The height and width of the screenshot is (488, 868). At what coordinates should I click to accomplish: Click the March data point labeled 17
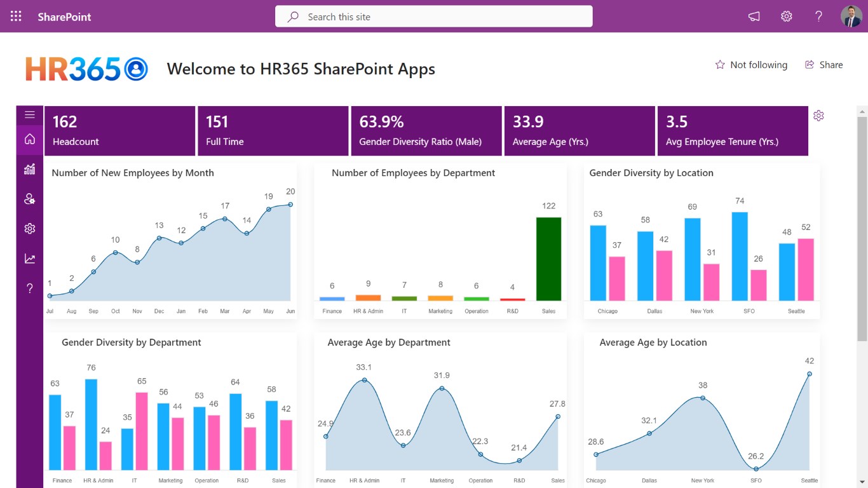(x=225, y=219)
